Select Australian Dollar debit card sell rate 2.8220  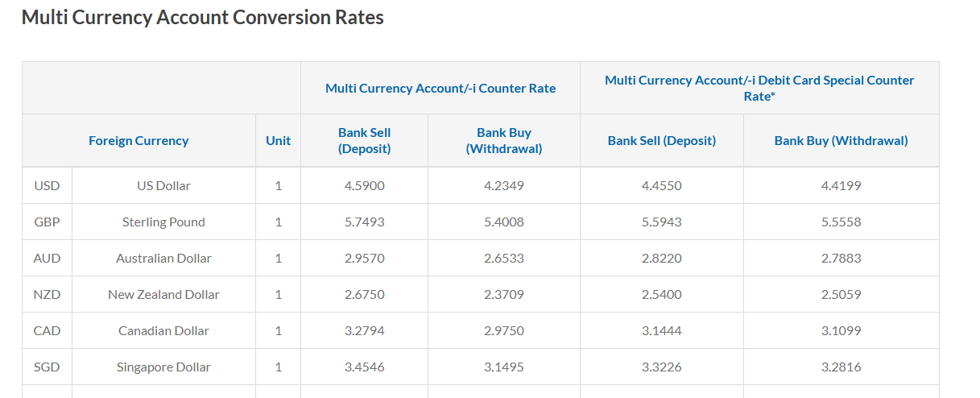(x=661, y=258)
